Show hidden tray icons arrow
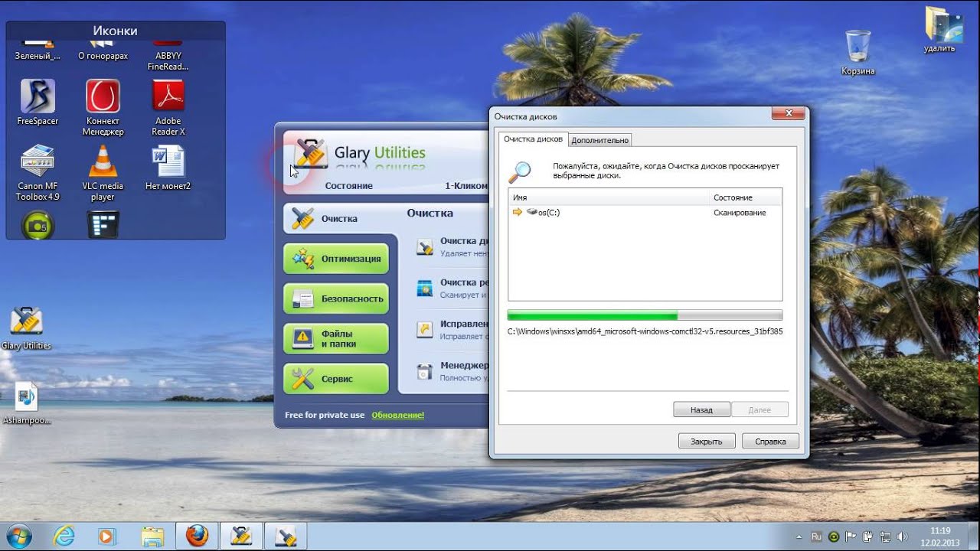Image resolution: width=980 pixels, height=551 pixels. point(799,536)
